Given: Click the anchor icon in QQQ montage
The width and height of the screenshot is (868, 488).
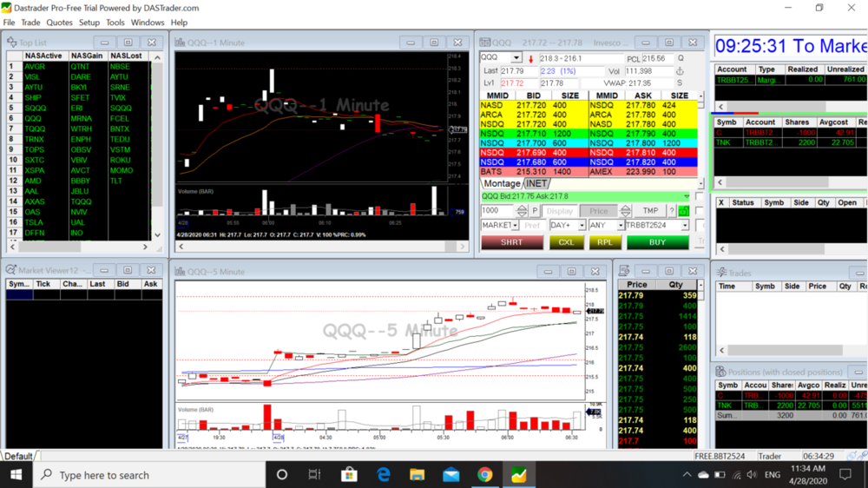Looking at the screenshot, I should [681, 71].
